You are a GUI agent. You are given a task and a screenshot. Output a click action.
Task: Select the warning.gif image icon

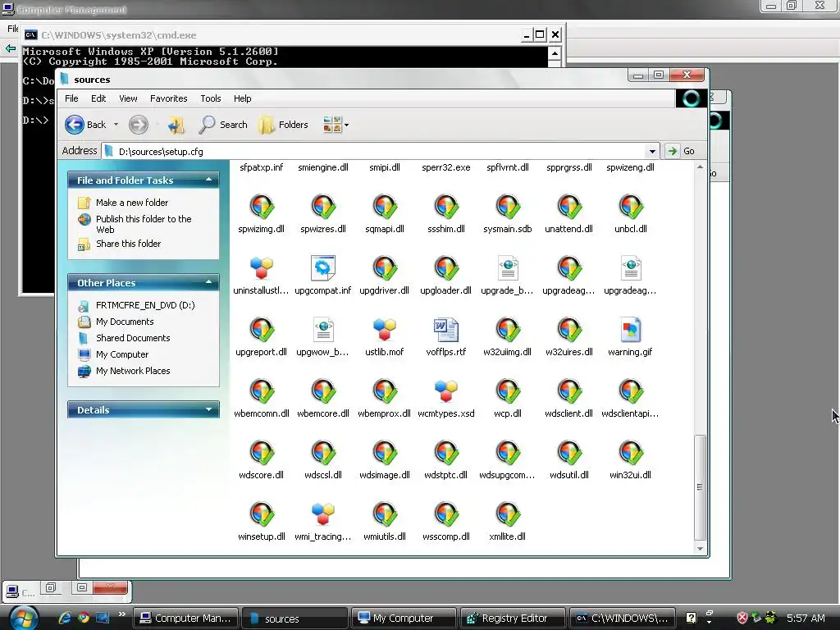click(631, 330)
